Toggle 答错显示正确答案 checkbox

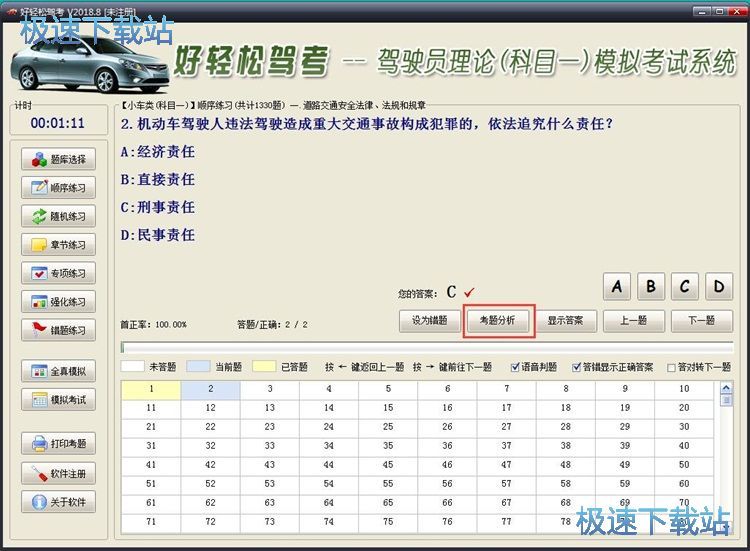point(577,367)
